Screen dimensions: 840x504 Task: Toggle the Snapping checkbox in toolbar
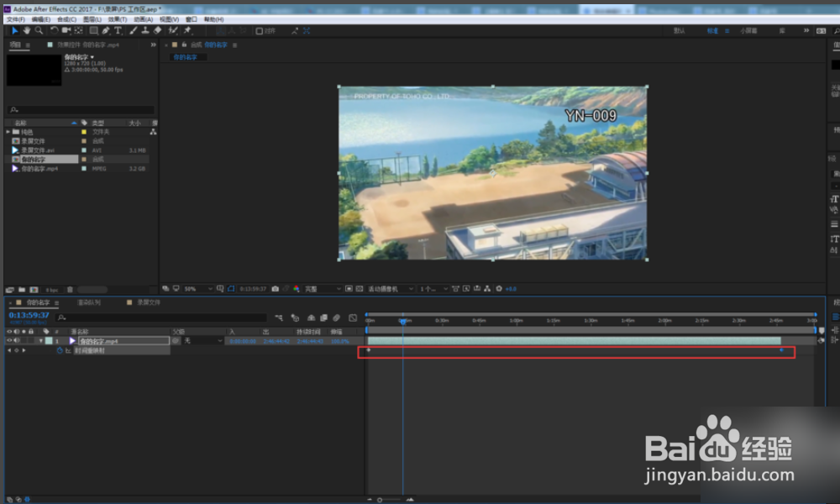click(260, 31)
